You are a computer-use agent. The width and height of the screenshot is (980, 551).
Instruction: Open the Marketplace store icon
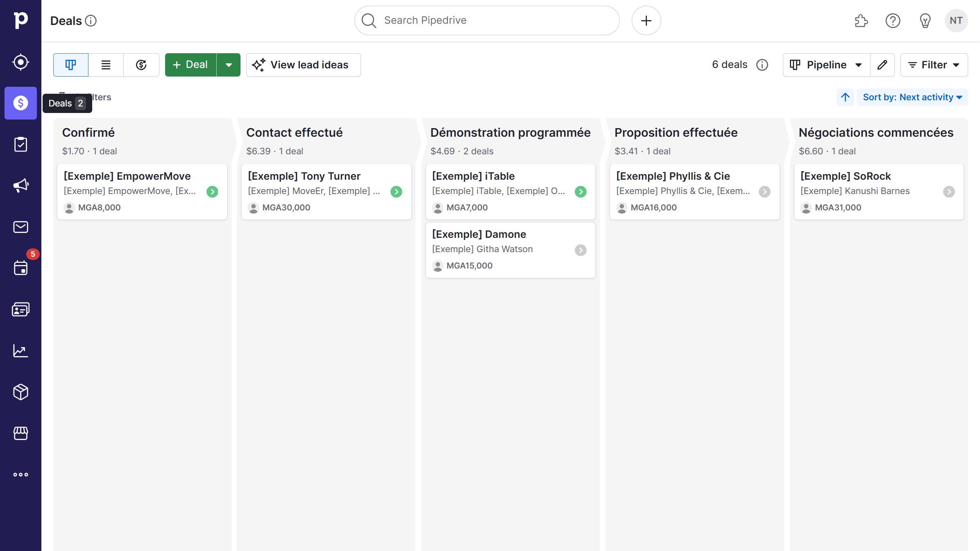[x=20, y=434]
